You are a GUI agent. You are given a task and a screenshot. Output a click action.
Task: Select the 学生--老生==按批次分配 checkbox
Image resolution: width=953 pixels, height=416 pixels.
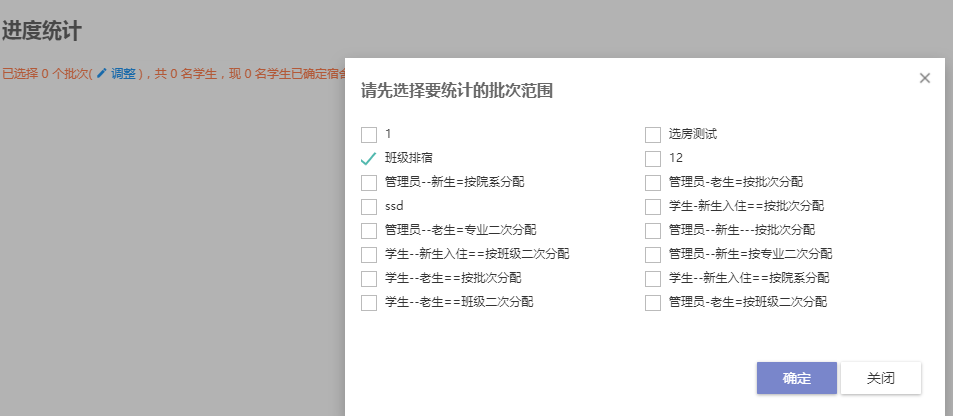click(x=369, y=279)
